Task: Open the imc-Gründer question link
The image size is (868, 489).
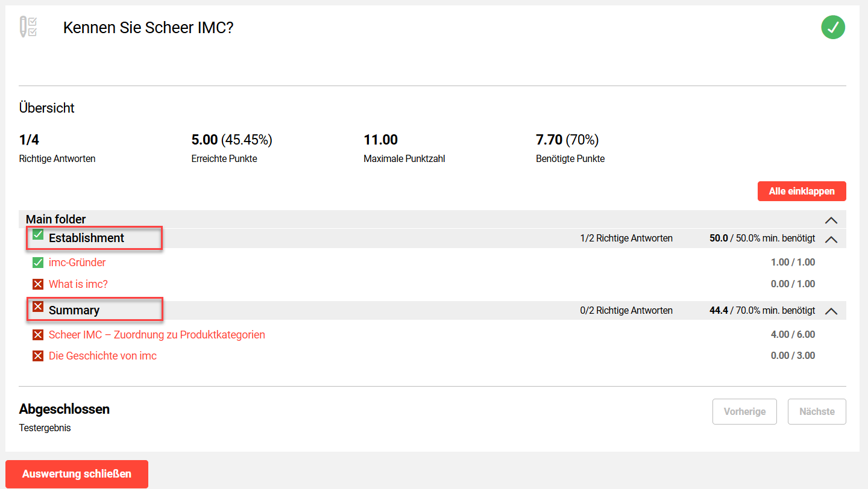Action: 77,263
